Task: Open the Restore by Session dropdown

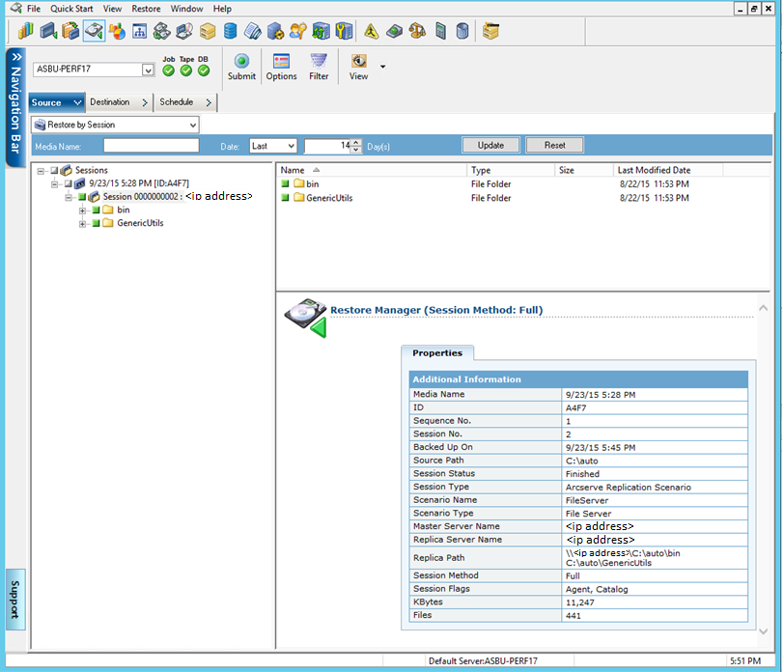Action: [193, 125]
